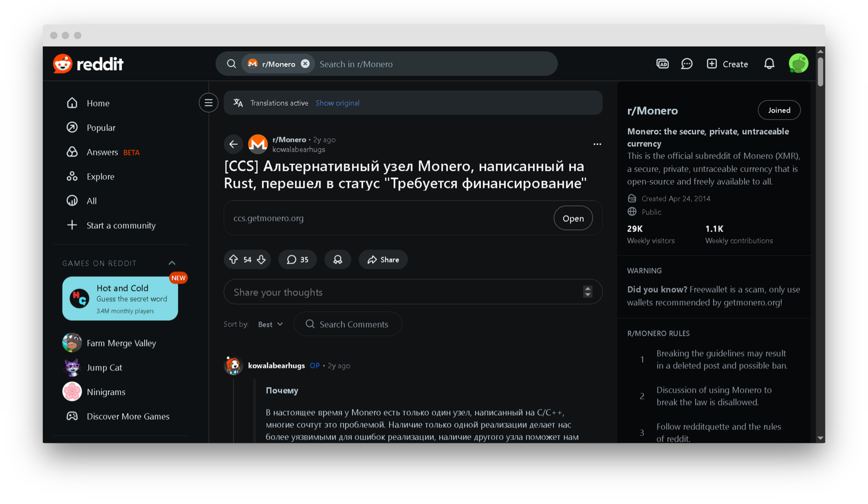
Task: Select Explore from left navigation
Action: click(100, 176)
